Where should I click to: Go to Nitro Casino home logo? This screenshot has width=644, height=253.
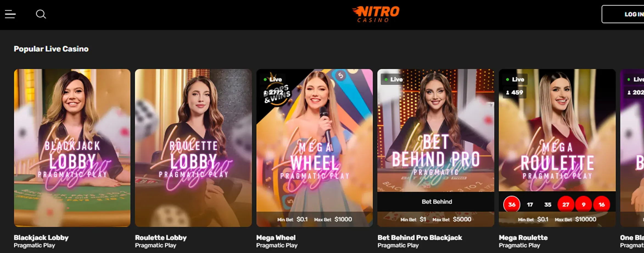376,14
